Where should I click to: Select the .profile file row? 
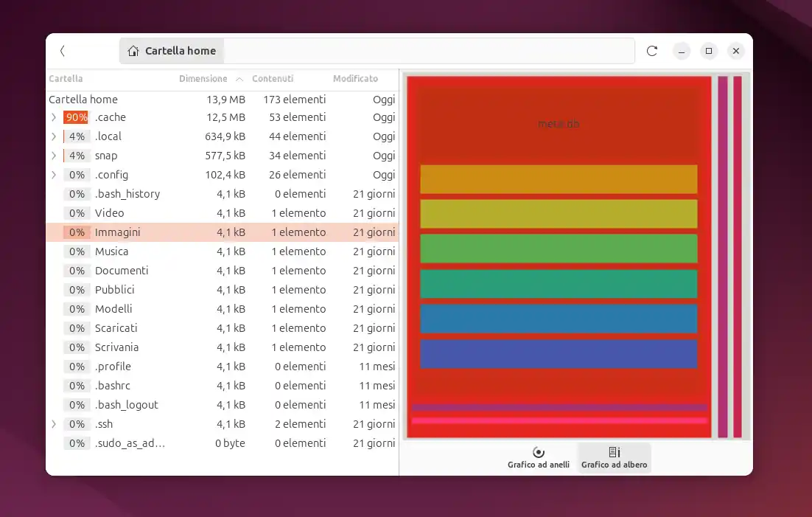pos(223,367)
